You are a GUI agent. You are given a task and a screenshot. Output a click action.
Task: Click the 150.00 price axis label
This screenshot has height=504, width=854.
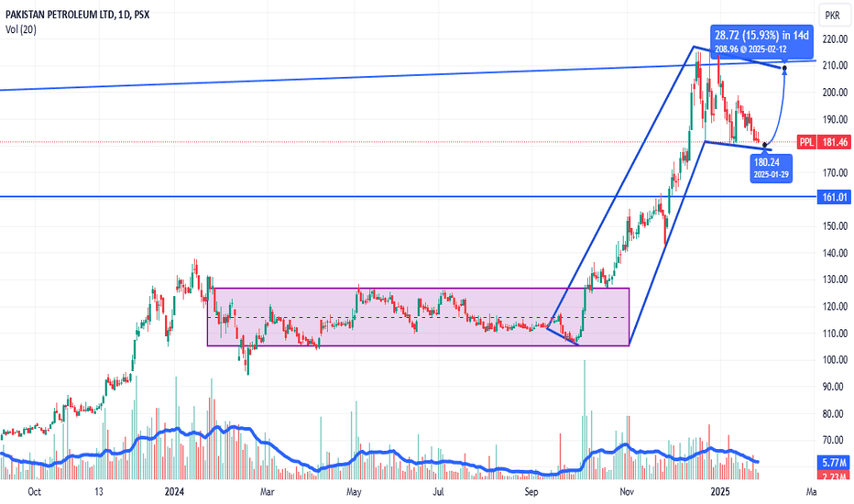[x=835, y=226]
